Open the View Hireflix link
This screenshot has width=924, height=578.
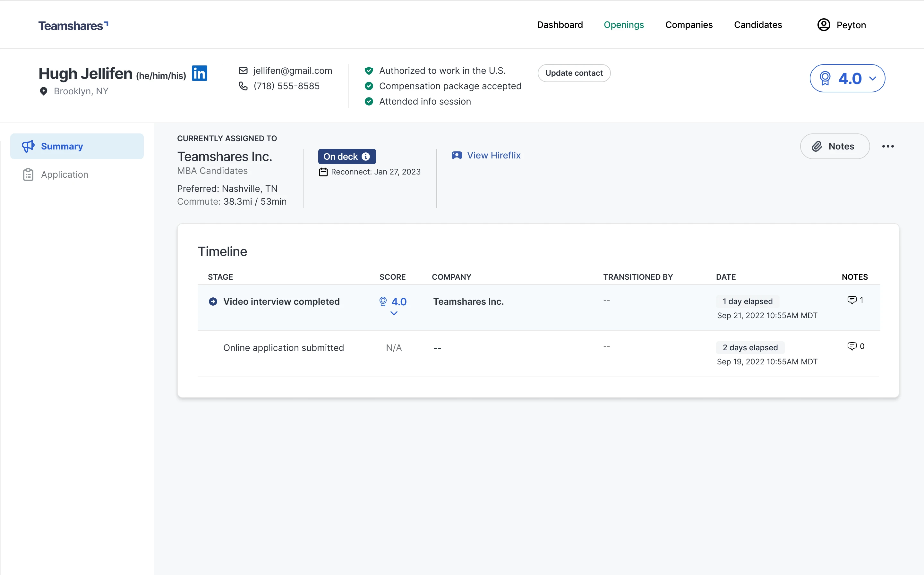pyautogui.click(x=493, y=155)
